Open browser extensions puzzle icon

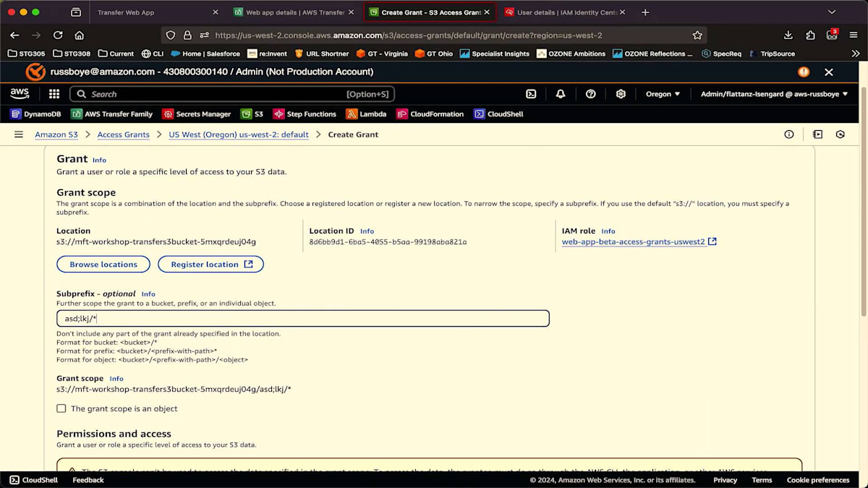(811, 35)
